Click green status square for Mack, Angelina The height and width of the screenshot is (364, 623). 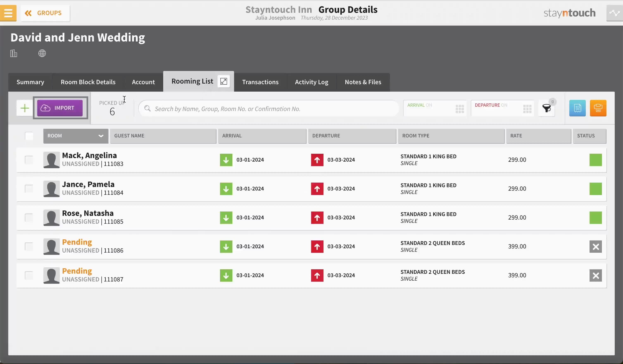(596, 160)
